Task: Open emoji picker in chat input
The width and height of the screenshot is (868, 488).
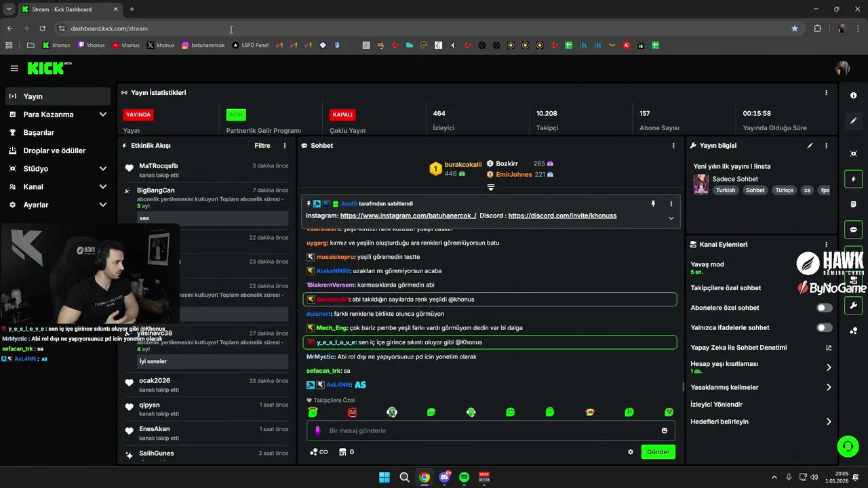Action: tap(665, 430)
